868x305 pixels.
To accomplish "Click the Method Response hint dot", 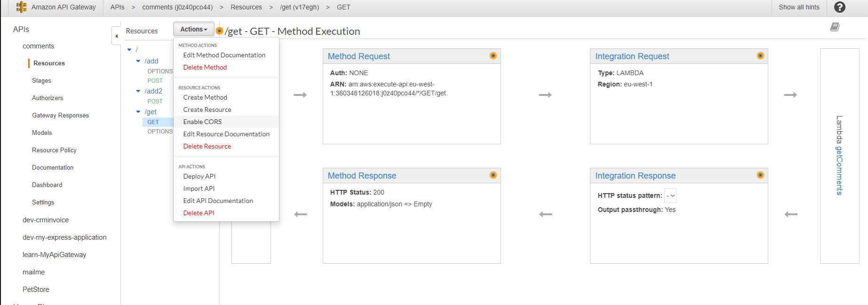I will pos(493,175).
